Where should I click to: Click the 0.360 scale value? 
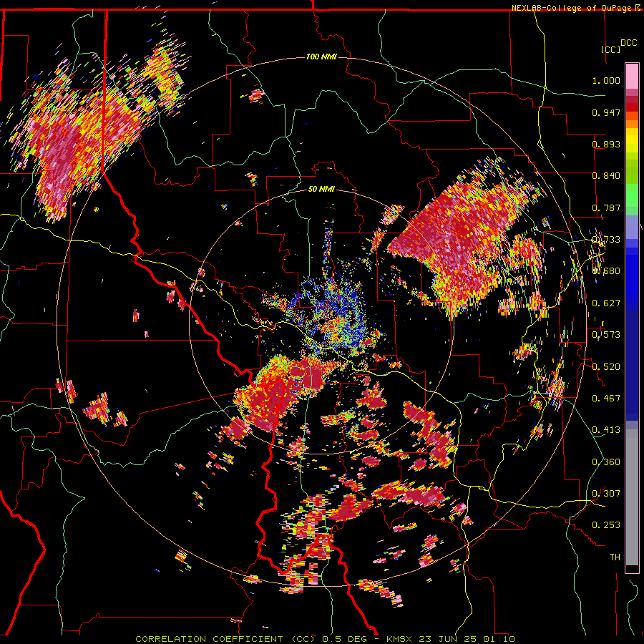(606, 462)
